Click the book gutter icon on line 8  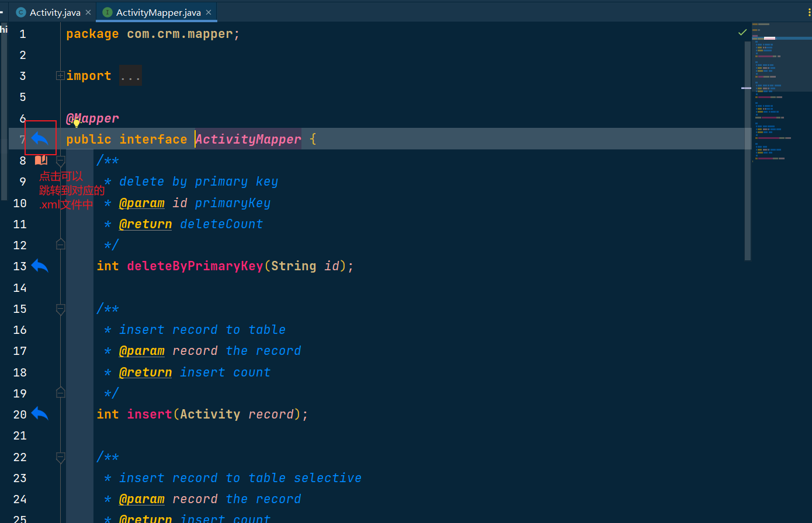click(x=41, y=160)
